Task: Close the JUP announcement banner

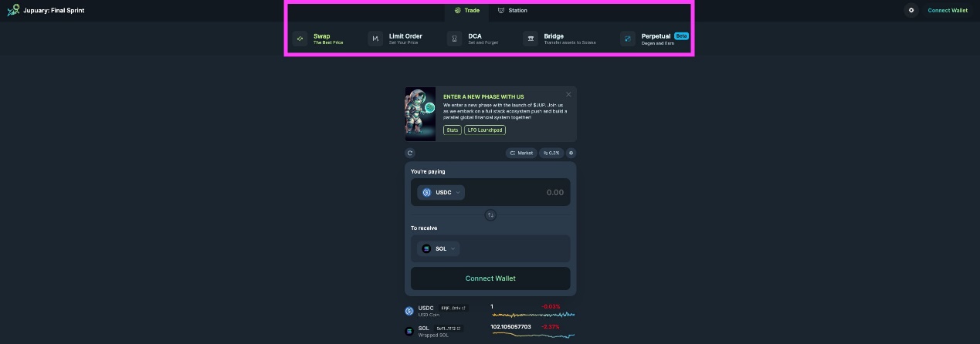Action: pyautogui.click(x=569, y=94)
